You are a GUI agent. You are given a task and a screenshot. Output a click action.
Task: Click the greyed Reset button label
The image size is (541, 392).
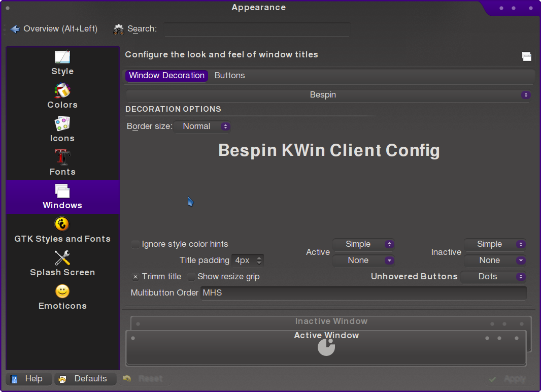[x=151, y=378]
